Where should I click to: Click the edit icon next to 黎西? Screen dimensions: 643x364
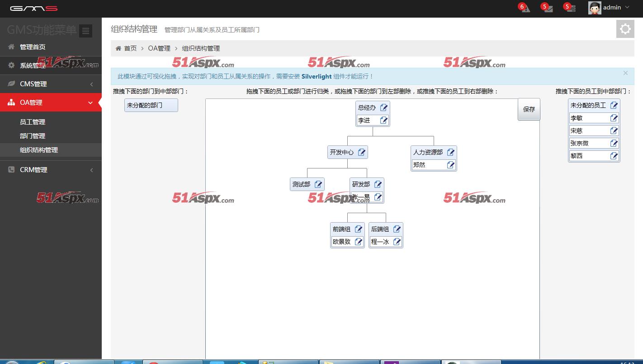point(614,156)
